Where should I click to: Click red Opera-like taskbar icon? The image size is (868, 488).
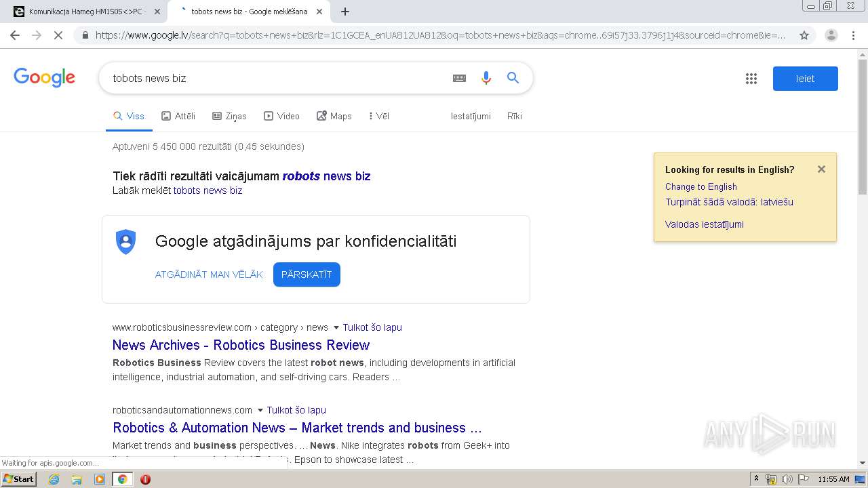tap(145, 479)
